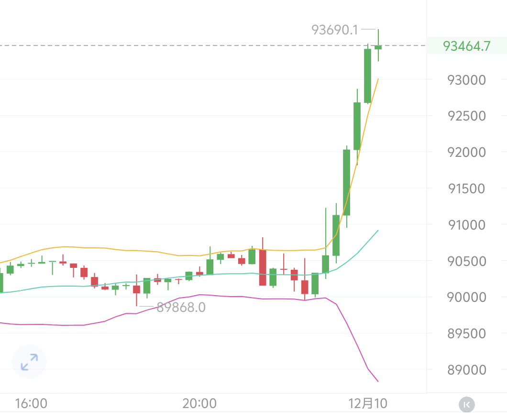Image resolution: width=507 pixels, height=420 pixels.
Task: Click the 92000 price axis label
Action: pyautogui.click(x=466, y=152)
